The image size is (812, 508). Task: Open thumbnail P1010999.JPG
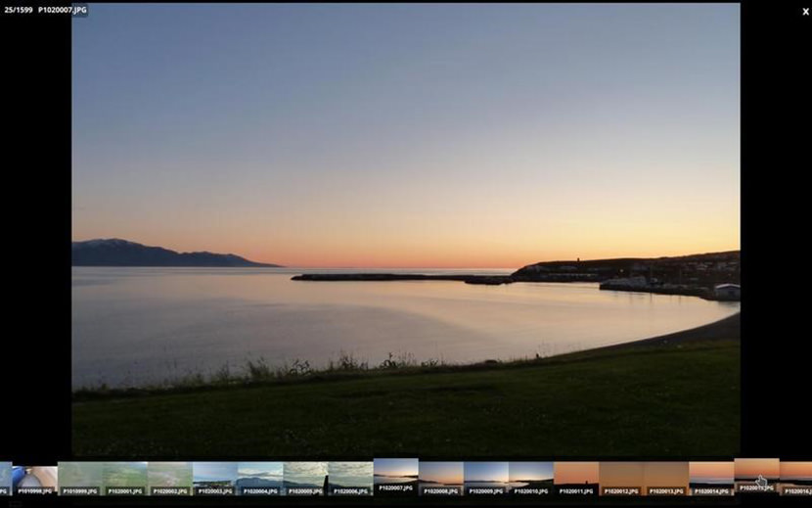(80, 479)
